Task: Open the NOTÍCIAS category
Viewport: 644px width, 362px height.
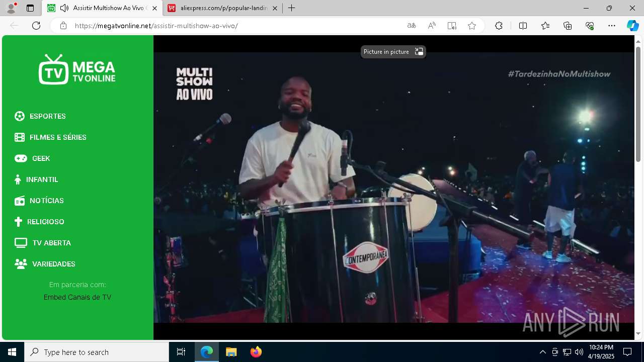Action: pos(47,201)
